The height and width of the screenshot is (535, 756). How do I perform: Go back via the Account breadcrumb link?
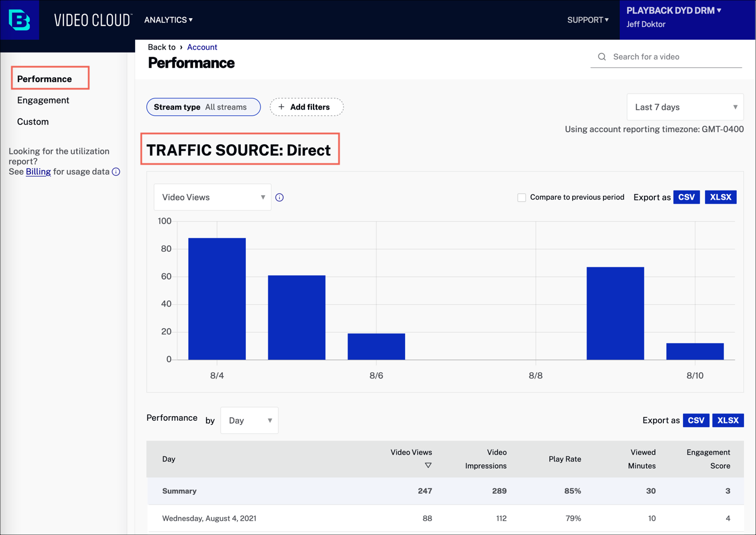point(202,47)
